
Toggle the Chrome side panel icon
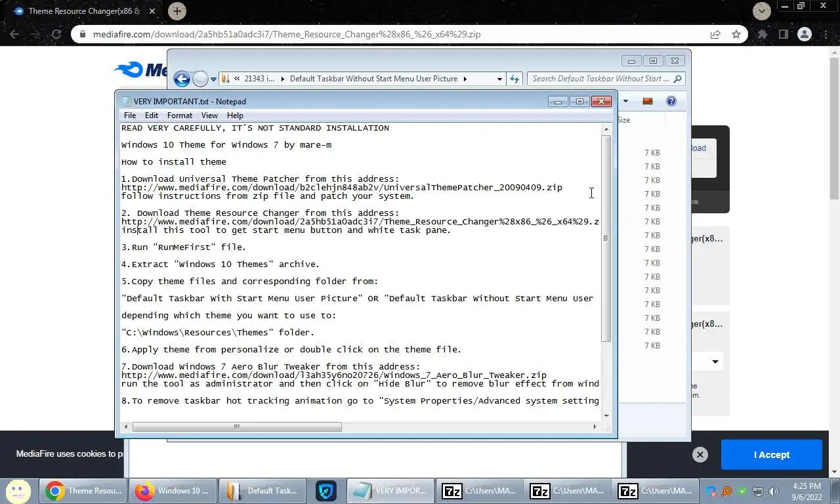(x=783, y=34)
